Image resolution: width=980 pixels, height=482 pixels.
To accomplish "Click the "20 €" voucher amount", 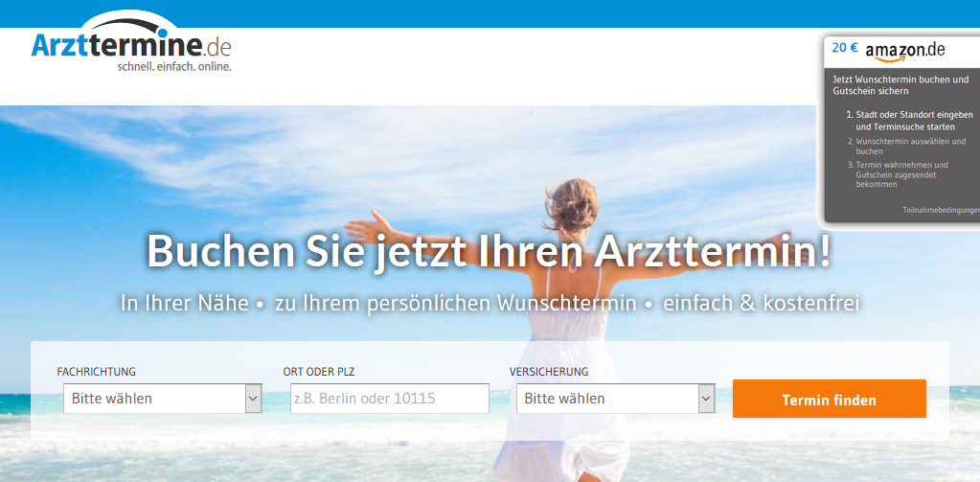I will click(x=845, y=48).
